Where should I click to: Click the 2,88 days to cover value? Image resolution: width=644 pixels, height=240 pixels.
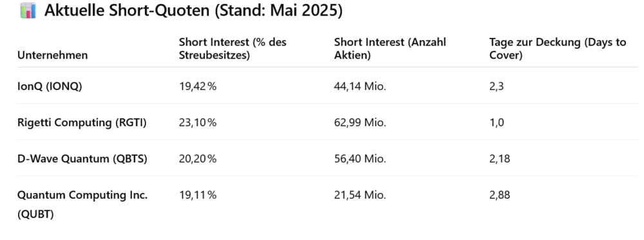[500, 195]
